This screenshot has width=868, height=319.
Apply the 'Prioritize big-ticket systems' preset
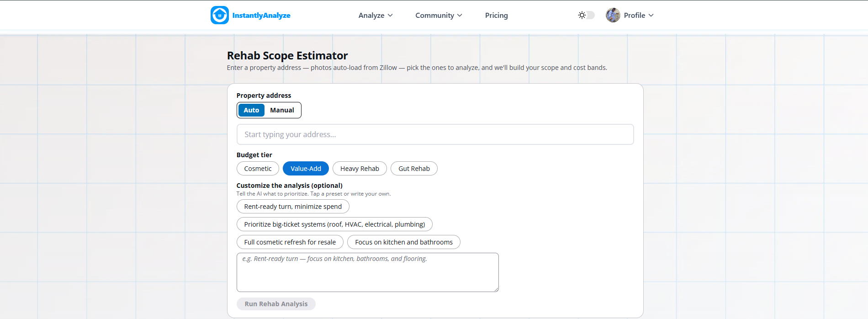(334, 224)
